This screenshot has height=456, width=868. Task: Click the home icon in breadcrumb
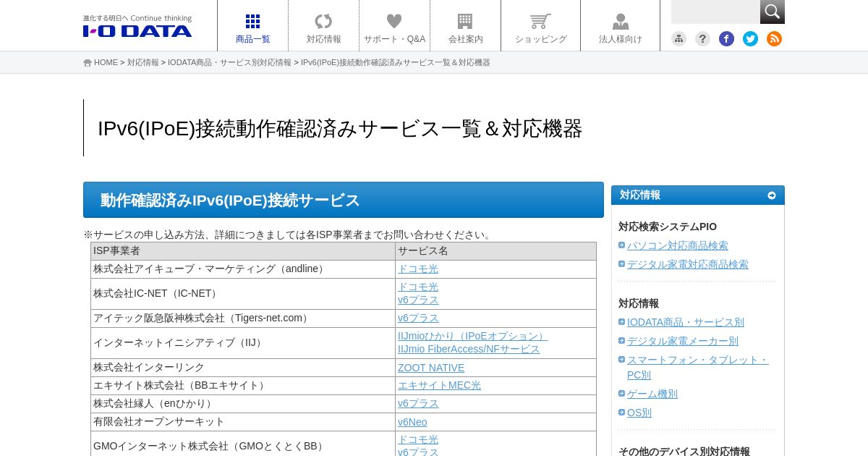(x=88, y=63)
